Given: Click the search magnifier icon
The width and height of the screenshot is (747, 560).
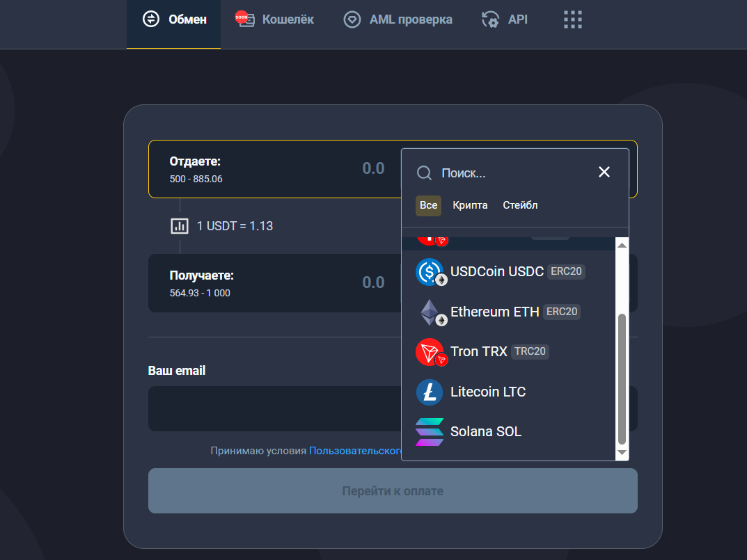Looking at the screenshot, I should point(424,173).
